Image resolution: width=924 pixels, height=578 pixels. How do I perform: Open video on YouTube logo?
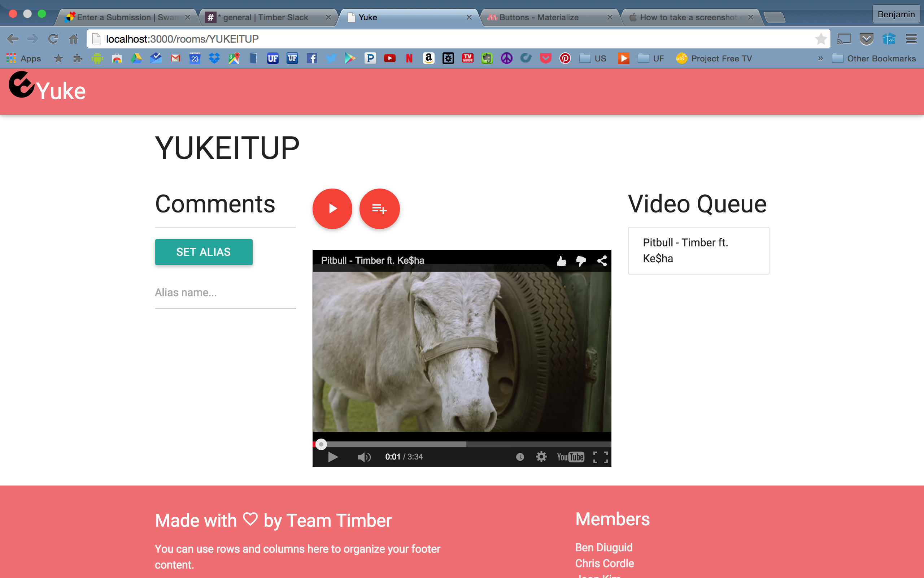(x=570, y=457)
